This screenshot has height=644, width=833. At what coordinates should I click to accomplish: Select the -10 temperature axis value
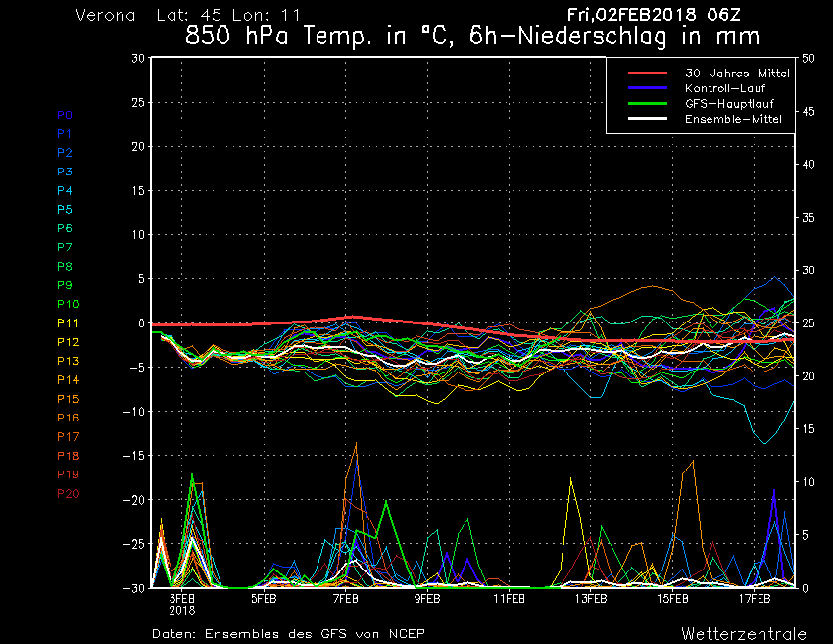click(x=132, y=412)
